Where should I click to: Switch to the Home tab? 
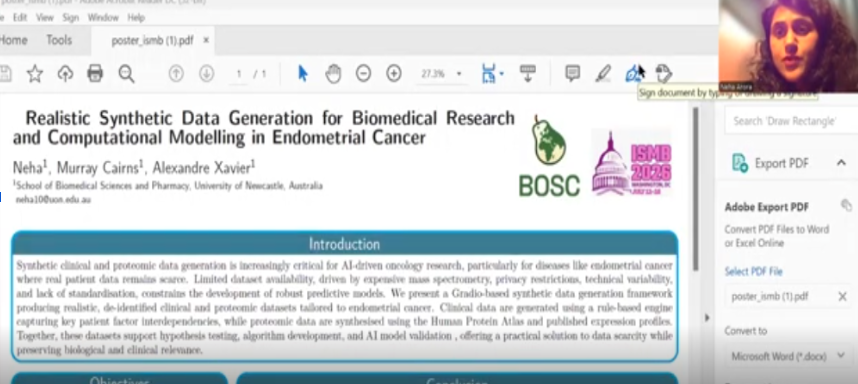click(14, 40)
